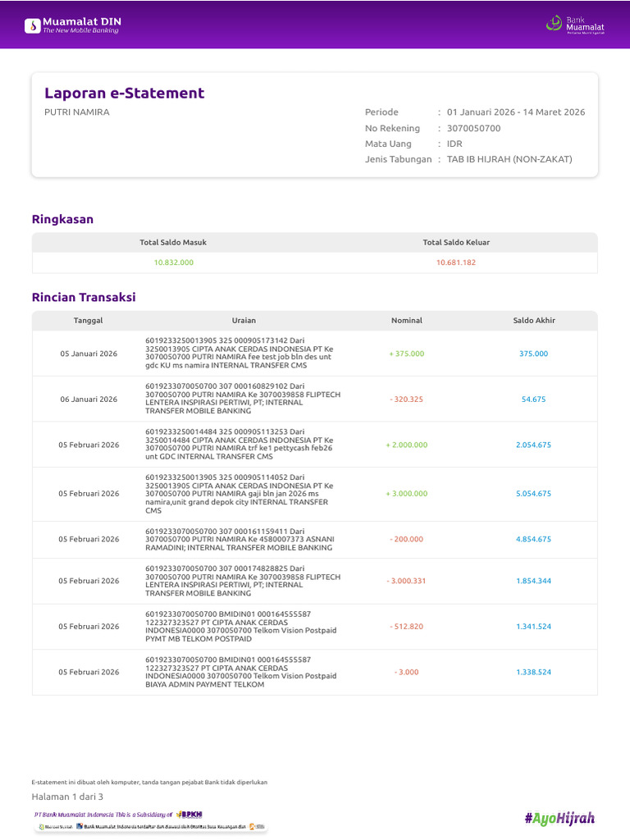The height and width of the screenshot is (840, 630).
Task: Click the nominal - 3.000.331
Action: pyautogui.click(x=407, y=581)
